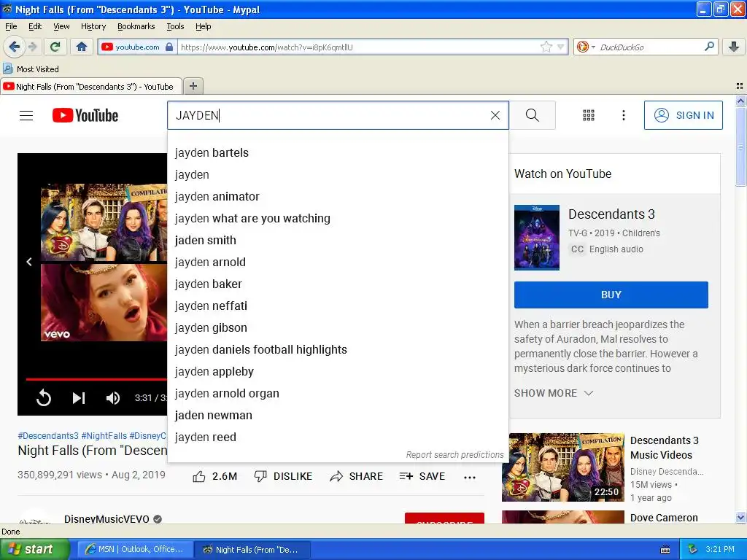
Task: Open the browser Home page
Action: pyautogui.click(x=82, y=47)
